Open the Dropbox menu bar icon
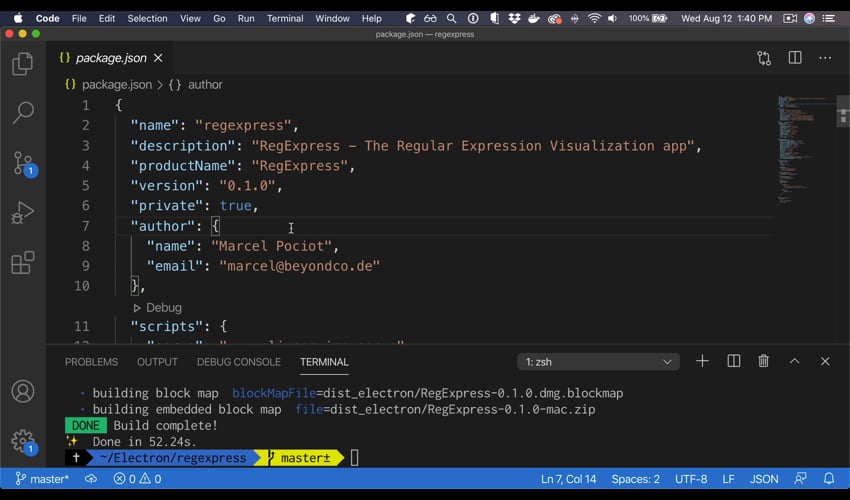Image resolution: width=850 pixels, height=500 pixels. pyautogui.click(x=514, y=18)
